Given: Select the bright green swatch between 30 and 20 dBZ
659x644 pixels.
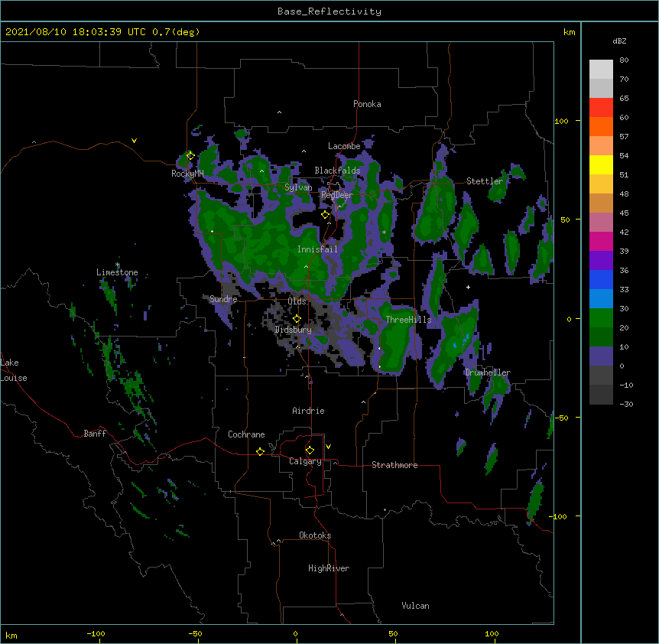Looking at the screenshot, I should (x=601, y=318).
